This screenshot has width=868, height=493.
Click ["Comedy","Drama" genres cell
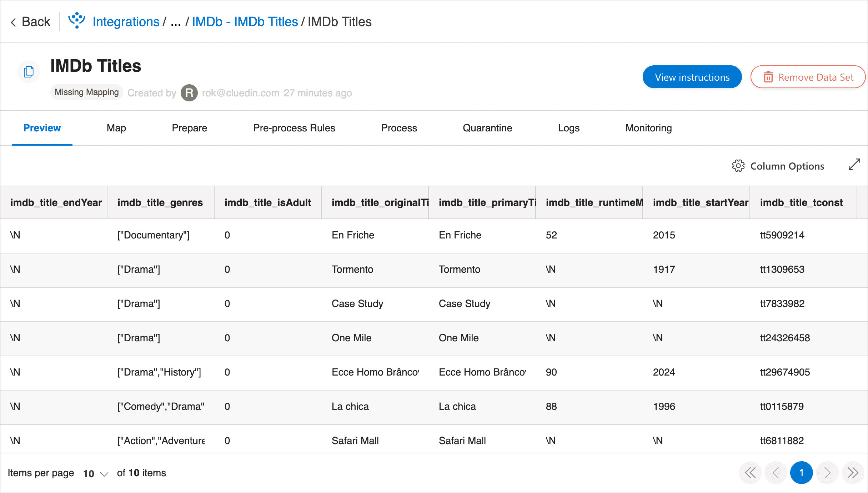point(161,406)
